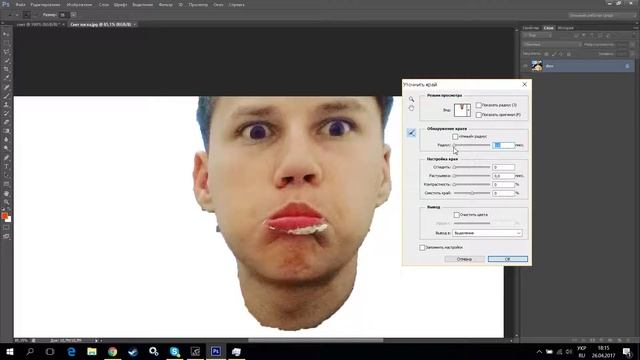Check the Очистить цвета checkbox
Image resolution: width=640 pixels, height=360 pixels.
(x=457, y=215)
